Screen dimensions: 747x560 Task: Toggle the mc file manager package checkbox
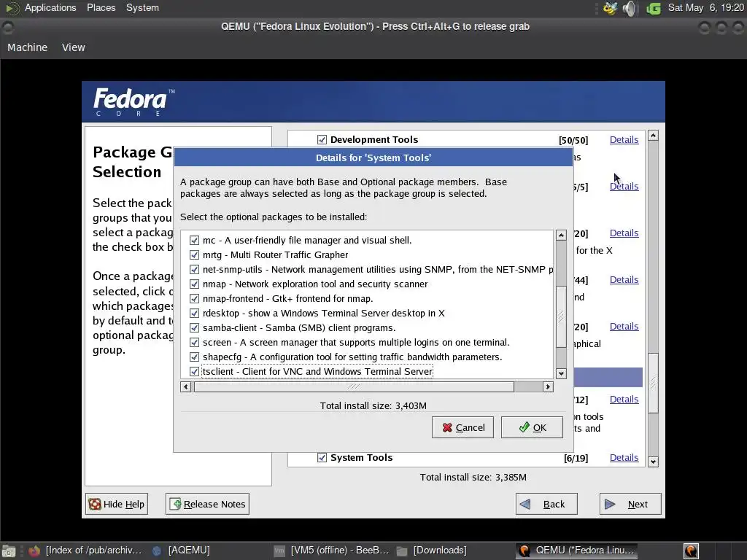[194, 240]
